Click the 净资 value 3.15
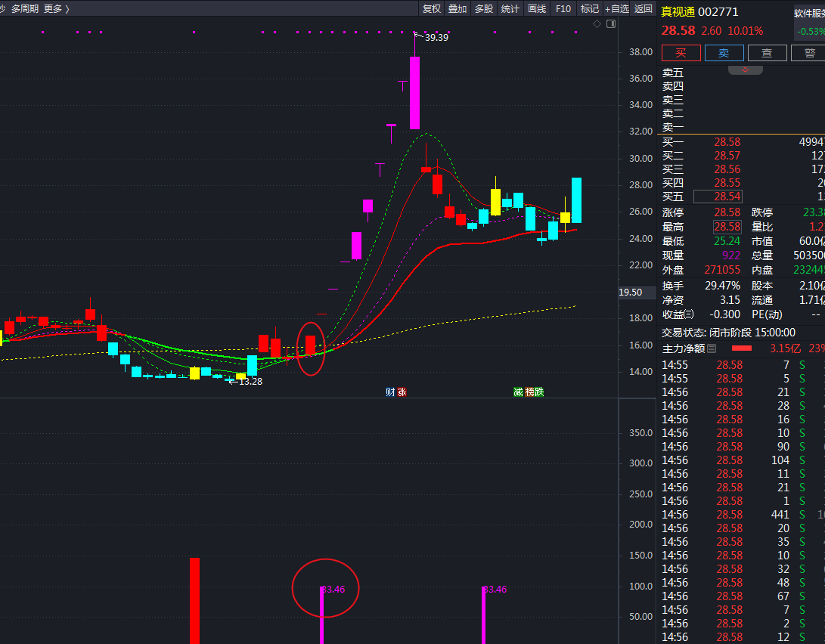The height and width of the screenshot is (644, 825). [730, 300]
